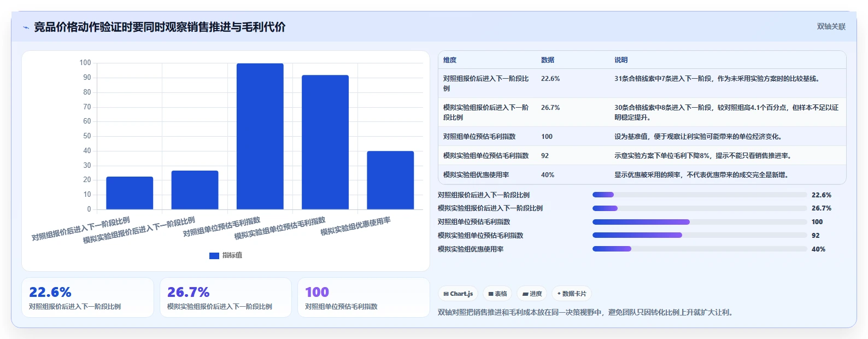868x339 pixels.
Task: Click the y-axis label 50
Action: (x=87, y=136)
